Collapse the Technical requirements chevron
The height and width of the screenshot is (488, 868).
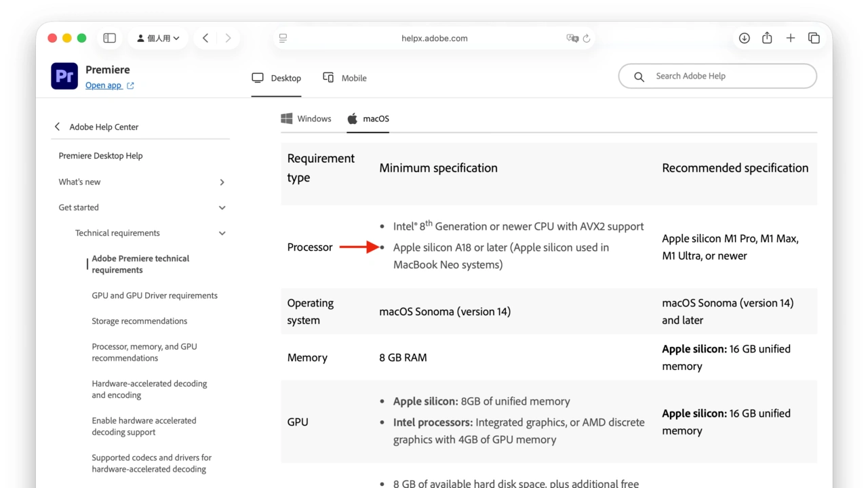point(222,233)
